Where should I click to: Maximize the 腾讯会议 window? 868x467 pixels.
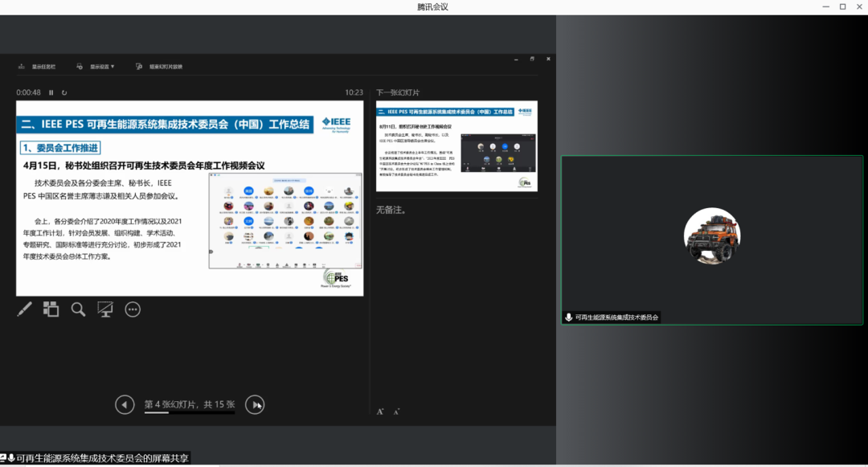coord(842,6)
